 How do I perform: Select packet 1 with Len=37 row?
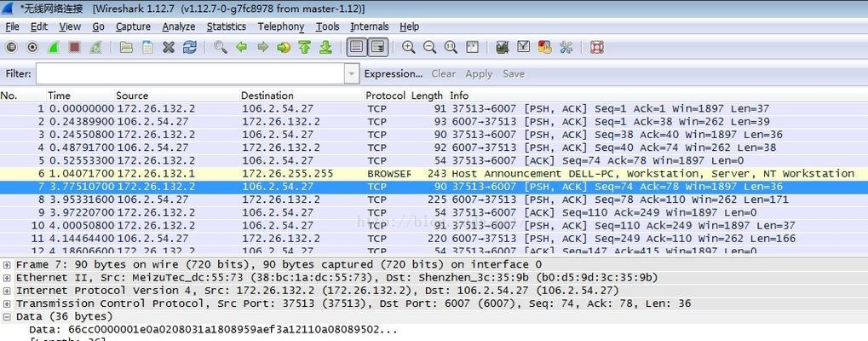(x=434, y=108)
